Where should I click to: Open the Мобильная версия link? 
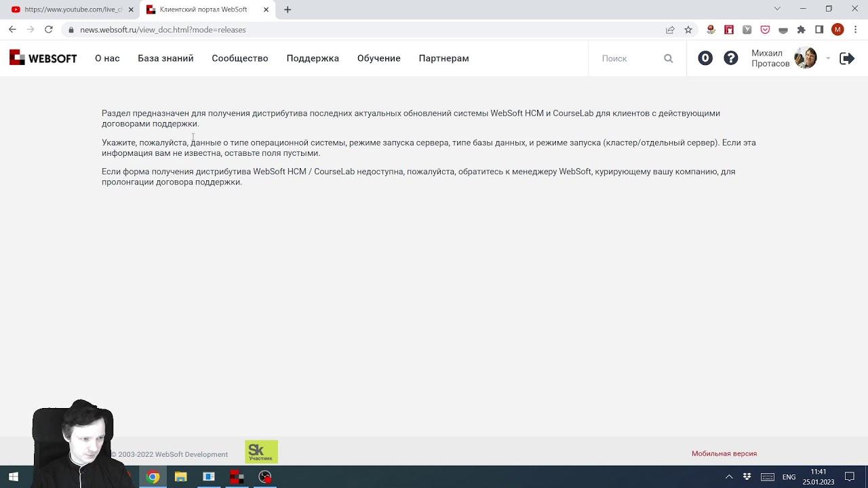click(724, 453)
